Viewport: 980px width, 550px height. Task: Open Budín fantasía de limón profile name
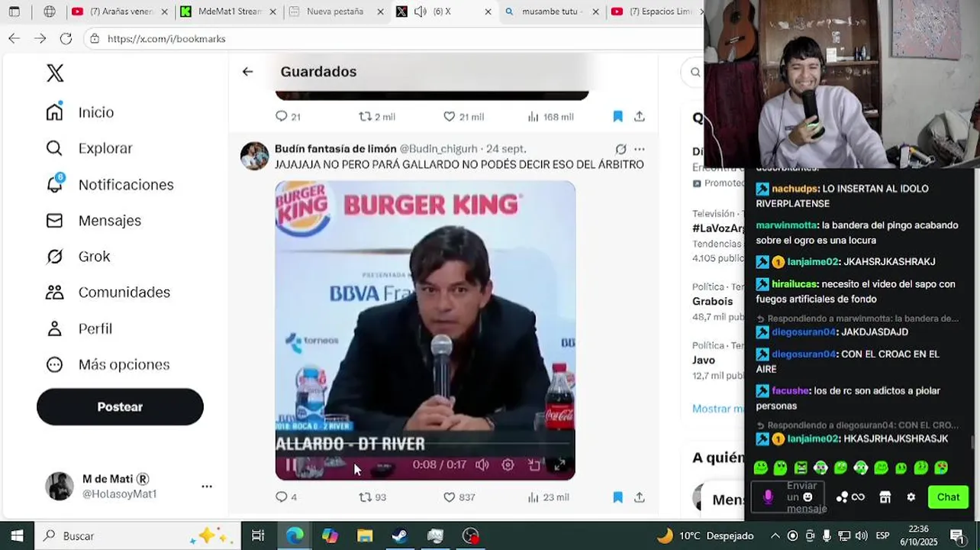click(336, 149)
